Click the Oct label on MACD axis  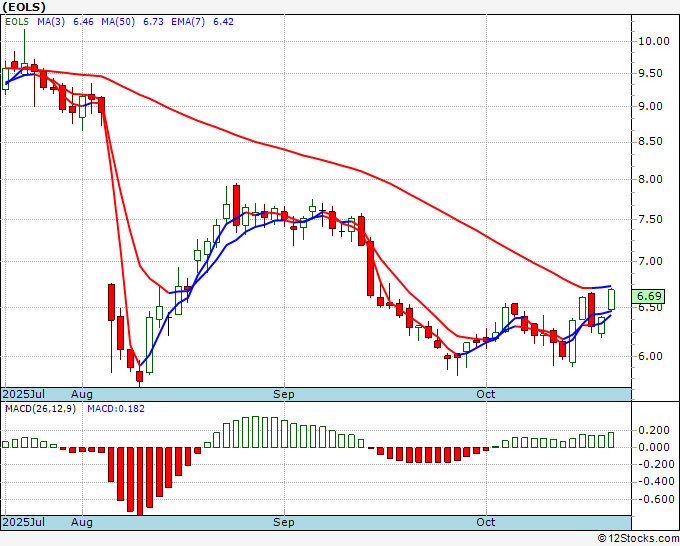coord(486,522)
